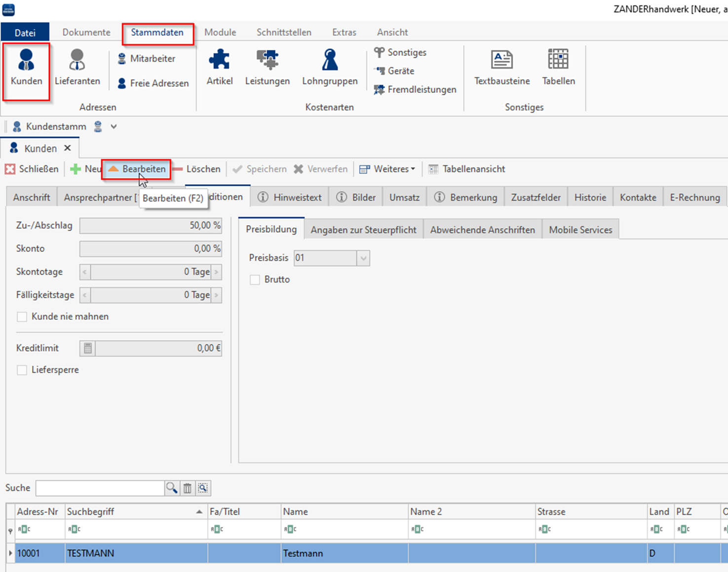Viewport: 728px width, 572px height.
Task: Open Leistungen in the ribbon
Action: [267, 68]
